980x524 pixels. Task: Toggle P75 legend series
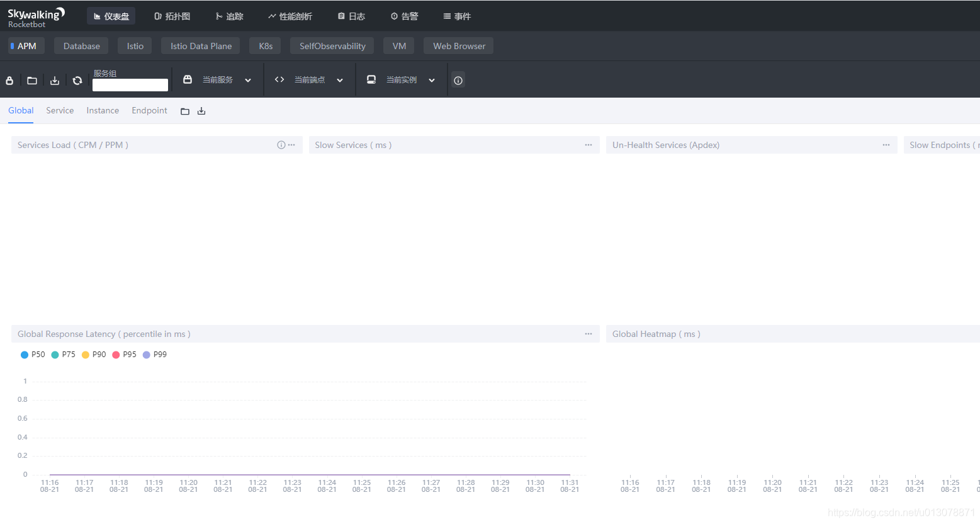click(63, 355)
